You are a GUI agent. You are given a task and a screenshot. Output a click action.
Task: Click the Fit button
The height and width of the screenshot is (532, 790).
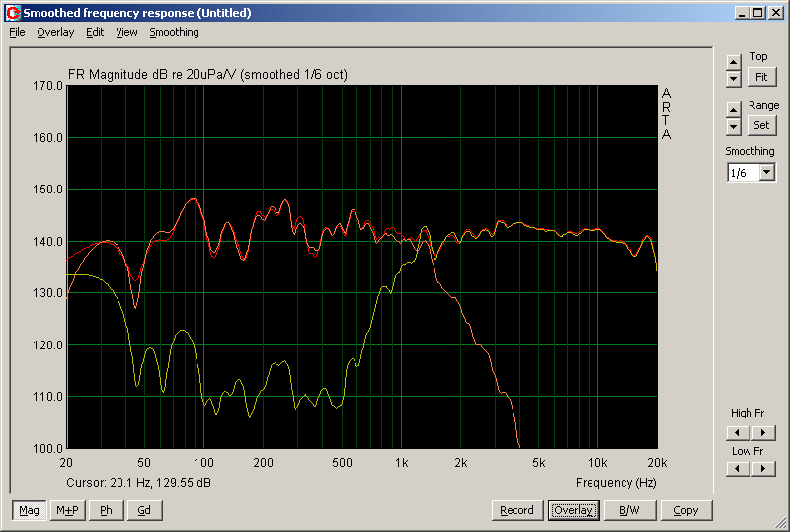[761, 77]
